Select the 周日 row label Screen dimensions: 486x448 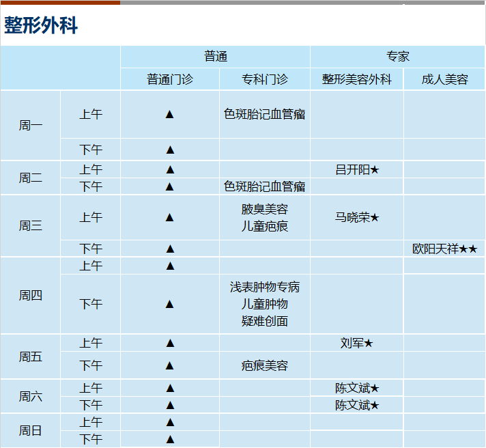[x=30, y=430]
